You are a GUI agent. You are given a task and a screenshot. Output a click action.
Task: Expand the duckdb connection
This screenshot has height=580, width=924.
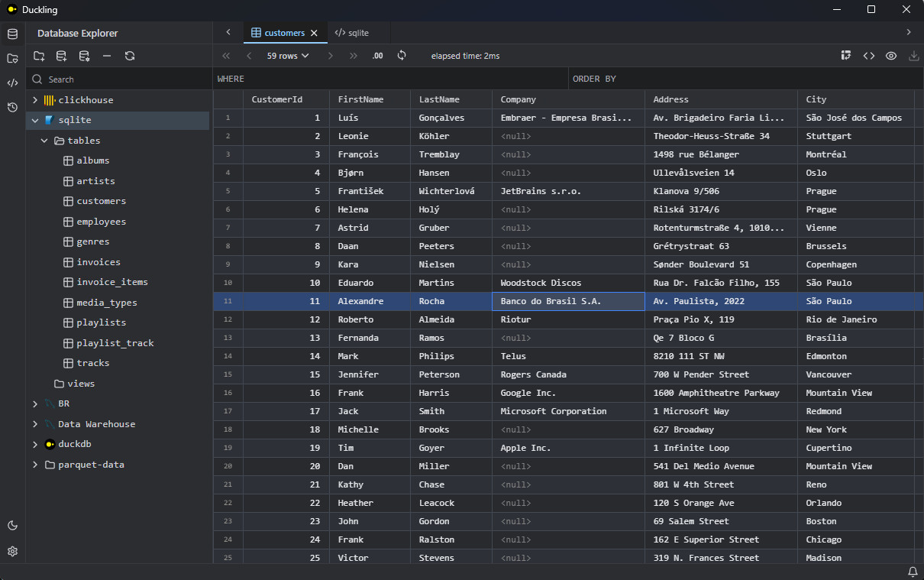[35, 444]
